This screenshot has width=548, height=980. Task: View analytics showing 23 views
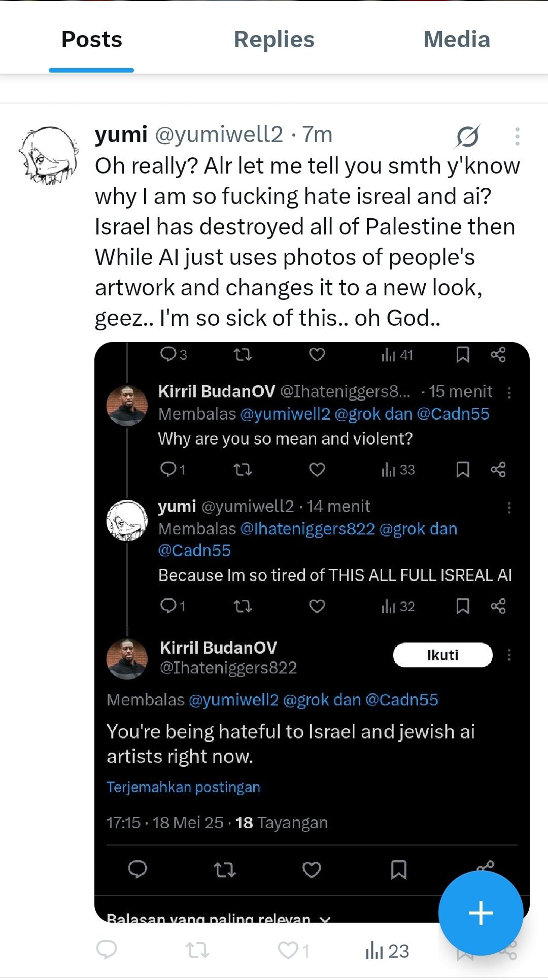click(387, 951)
